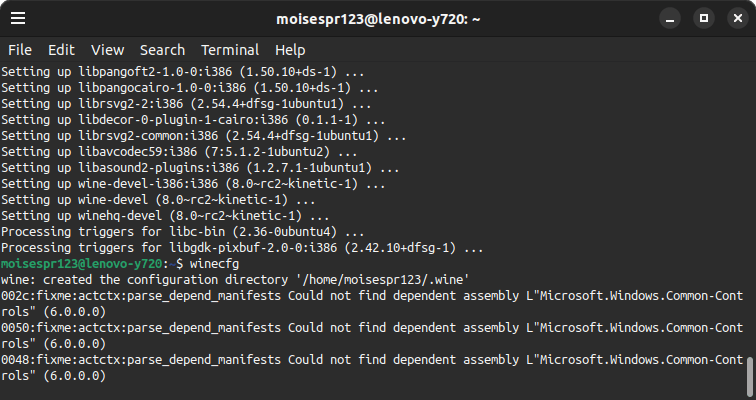Viewport: 756px width, 400px height.
Task: Open the Help menu
Action: 290,50
